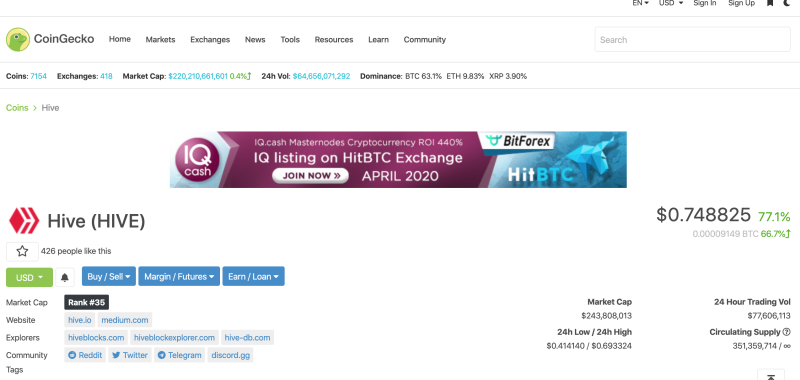Expand the Earn / Loan dropdown
Image resolution: width=800 pixels, height=380 pixels.
254,276
